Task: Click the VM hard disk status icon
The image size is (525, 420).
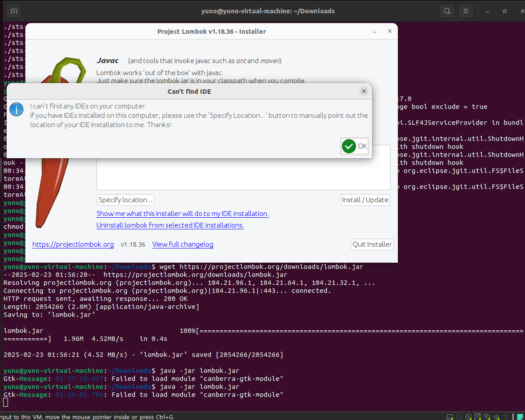Action: pos(450,417)
